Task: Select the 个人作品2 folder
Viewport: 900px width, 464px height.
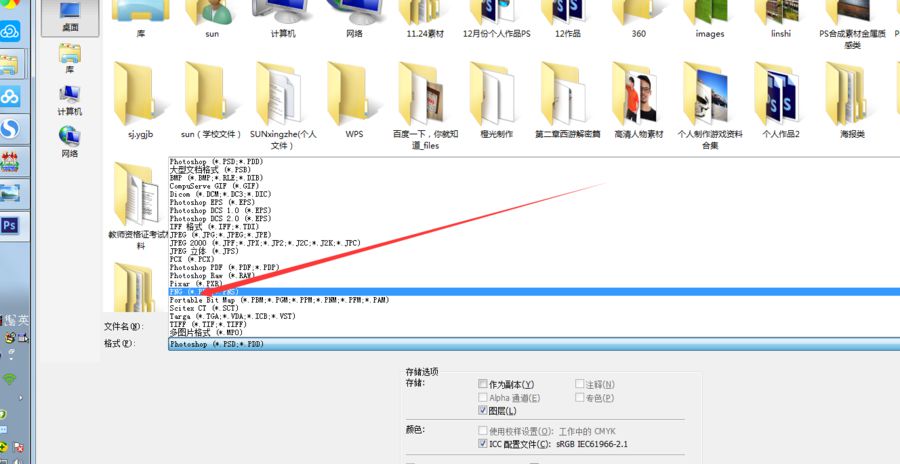Action: [781, 100]
